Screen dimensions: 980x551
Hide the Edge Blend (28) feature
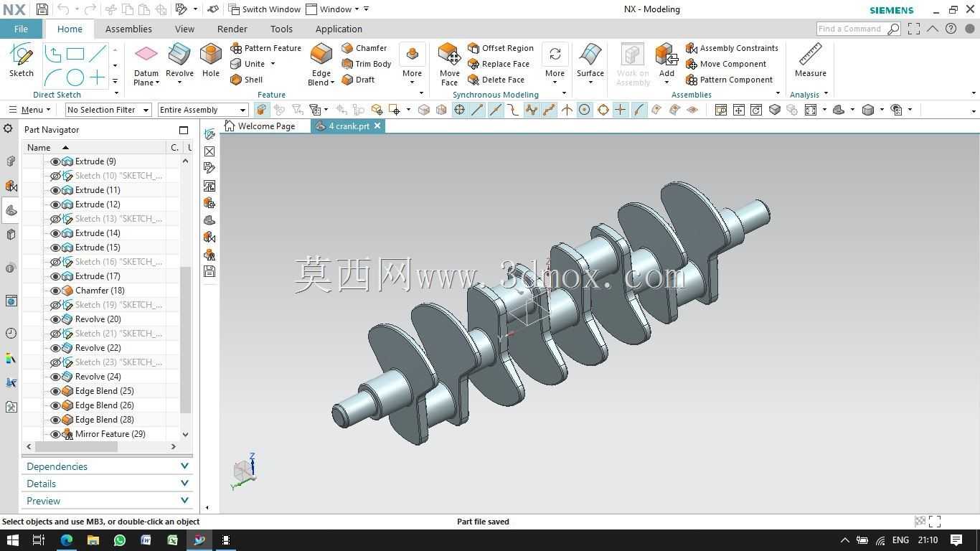(x=55, y=420)
